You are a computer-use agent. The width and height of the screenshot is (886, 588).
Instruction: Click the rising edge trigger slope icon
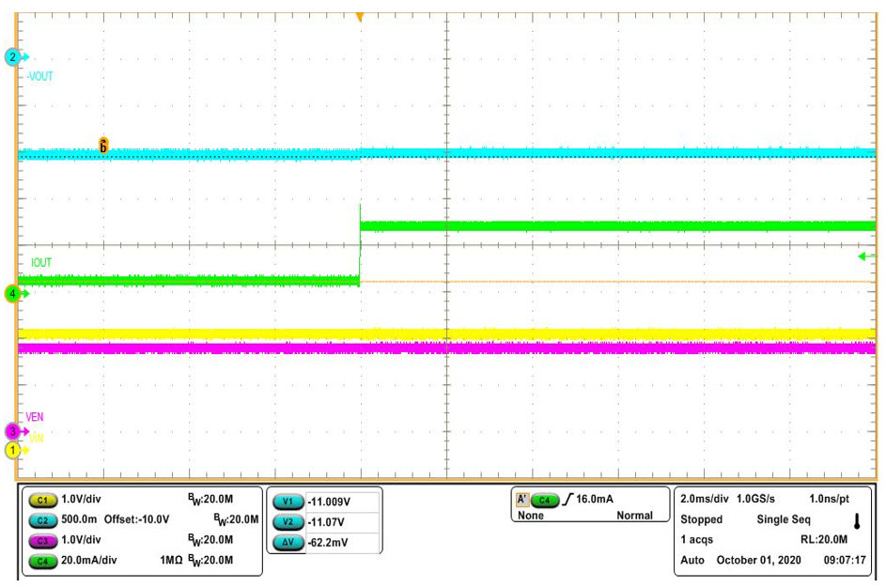point(567,500)
